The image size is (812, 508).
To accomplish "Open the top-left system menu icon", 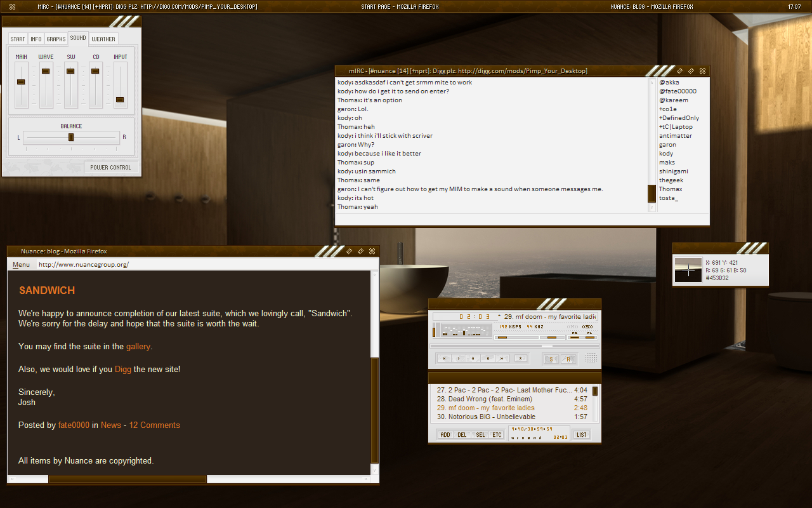I will tap(13, 6).
